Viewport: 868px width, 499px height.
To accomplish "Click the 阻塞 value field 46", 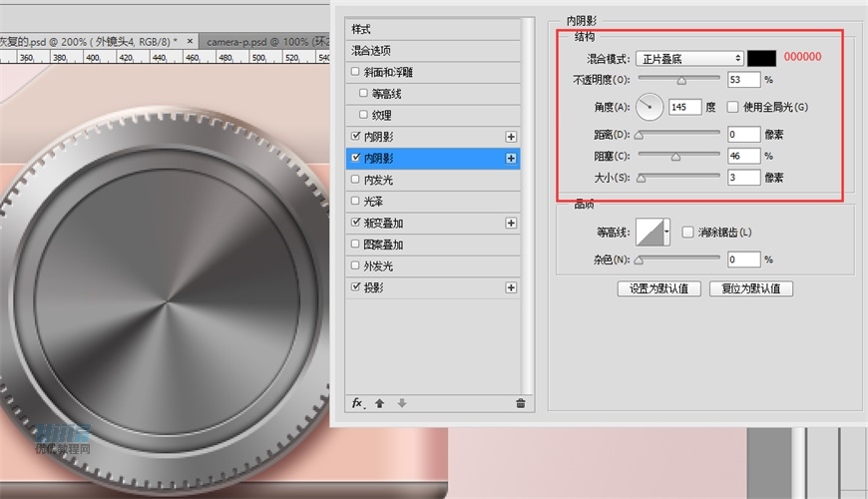I will coord(743,156).
